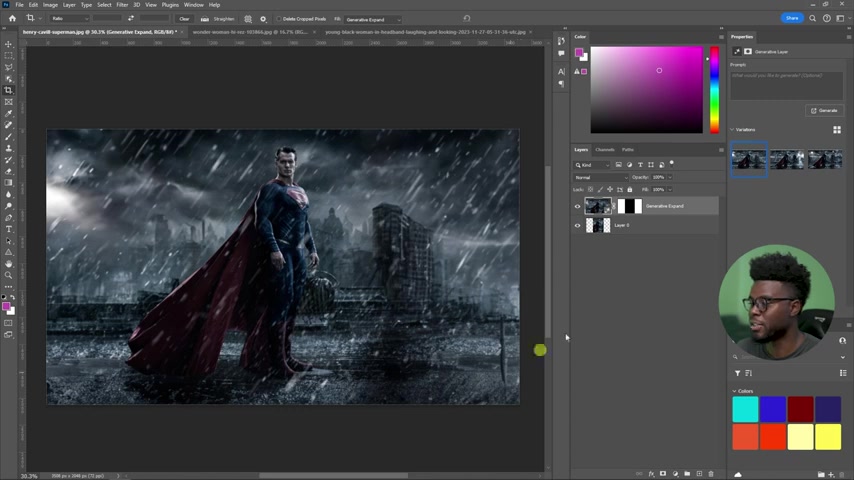Collapse the Colors swatch group
The width and height of the screenshot is (854, 480).
(734, 391)
